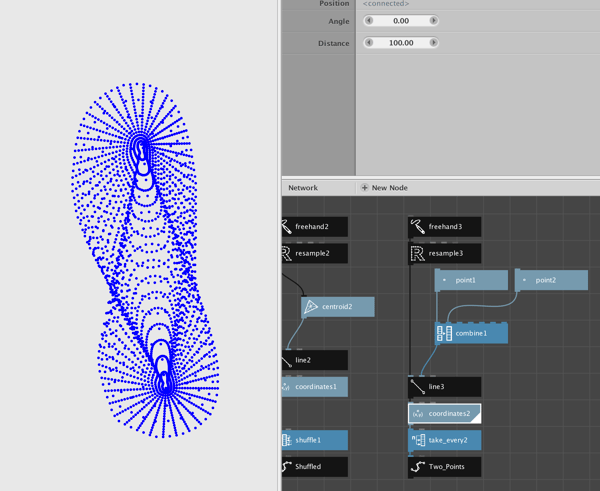Select the shuffle1 node label
The height and width of the screenshot is (491, 600).
(x=308, y=440)
